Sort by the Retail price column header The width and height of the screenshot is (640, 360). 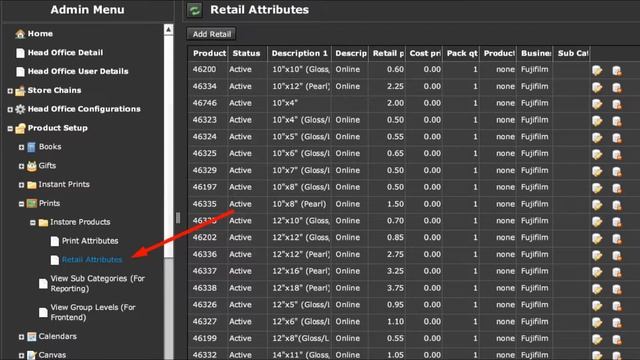pyautogui.click(x=387, y=53)
